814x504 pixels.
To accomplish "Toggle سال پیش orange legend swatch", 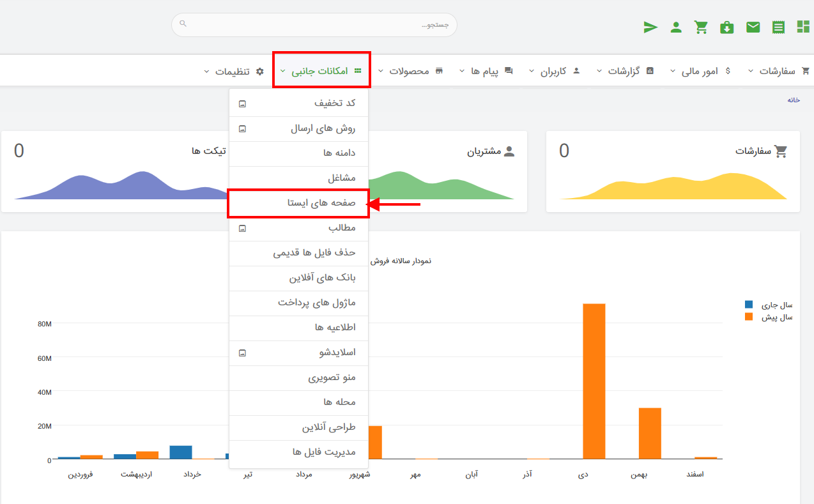I will pos(749,317).
